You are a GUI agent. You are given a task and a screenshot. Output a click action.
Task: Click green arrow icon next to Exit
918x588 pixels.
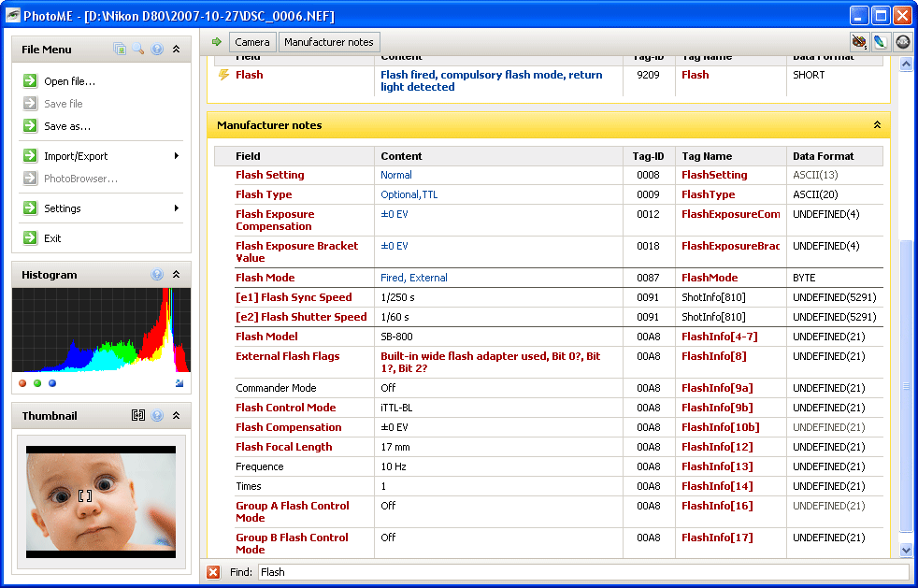(31, 237)
